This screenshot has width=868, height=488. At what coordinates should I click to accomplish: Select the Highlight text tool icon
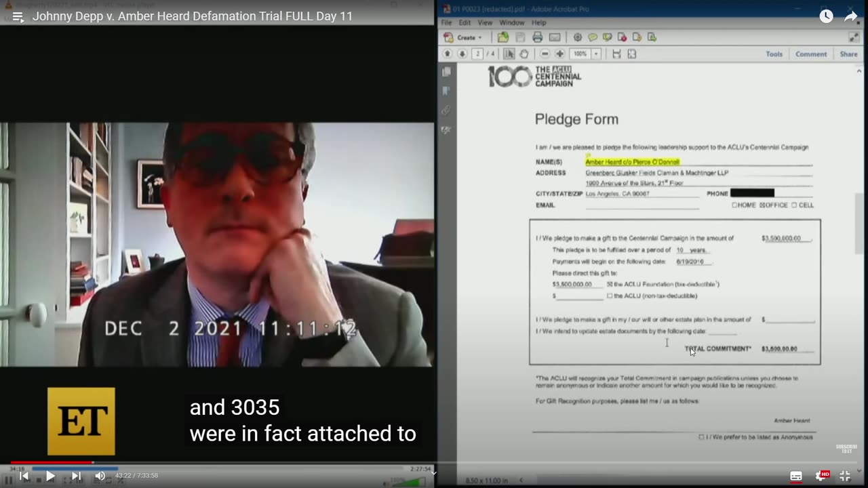coord(607,37)
